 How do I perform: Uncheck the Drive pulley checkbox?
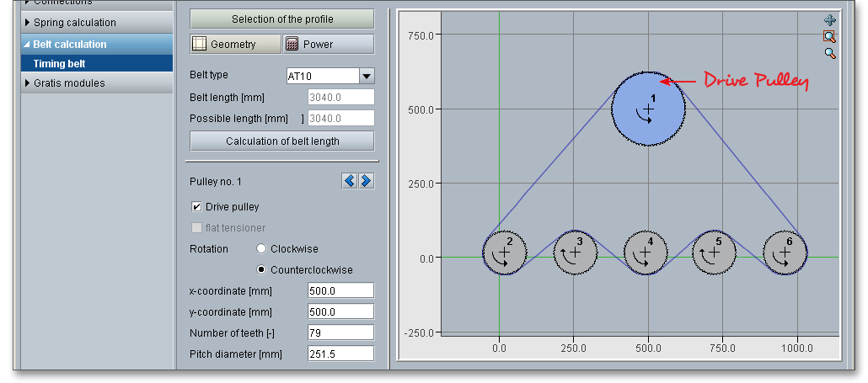[x=197, y=206]
